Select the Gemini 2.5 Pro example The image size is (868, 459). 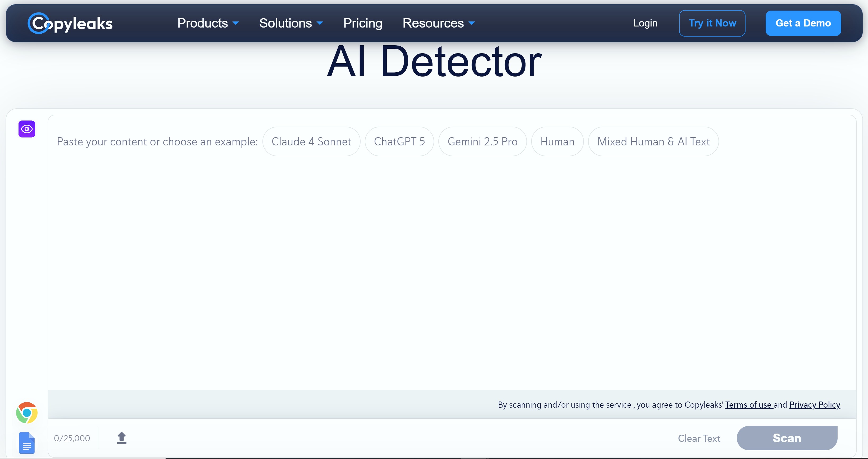coord(483,141)
